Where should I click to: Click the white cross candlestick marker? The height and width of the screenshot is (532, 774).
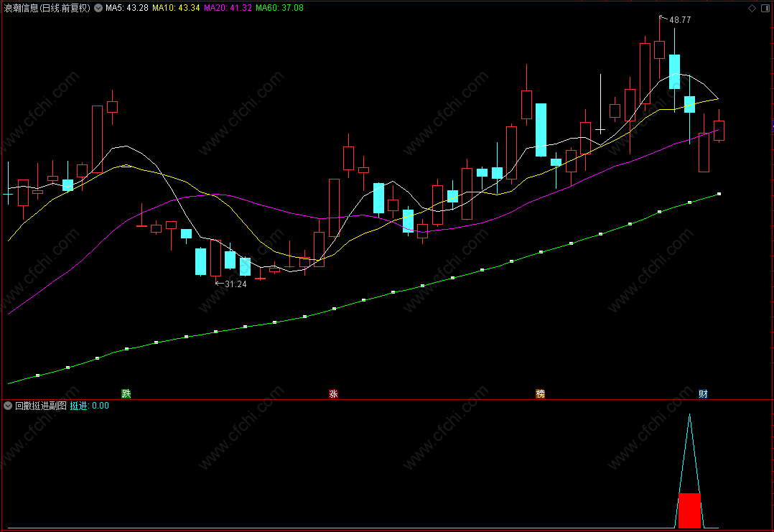[600, 130]
